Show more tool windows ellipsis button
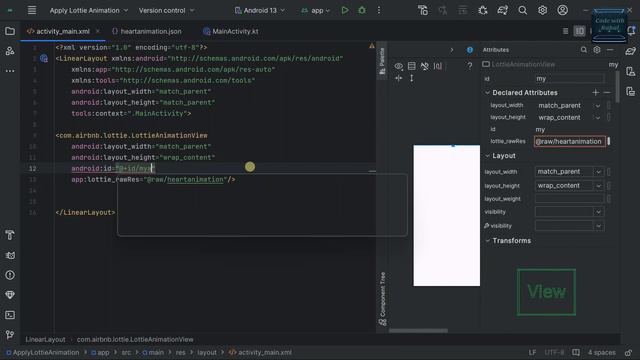This screenshot has width=640, height=360. [10, 71]
